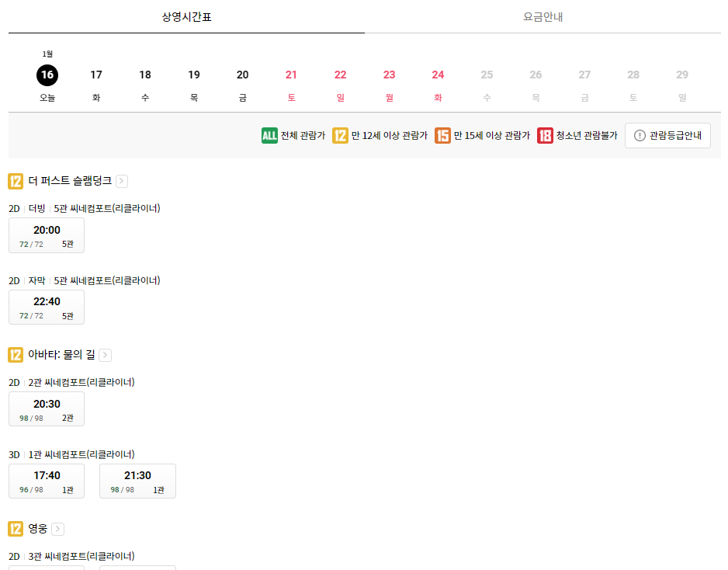Click the 1월 month label
This screenshot has width=728, height=570.
click(47, 54)
